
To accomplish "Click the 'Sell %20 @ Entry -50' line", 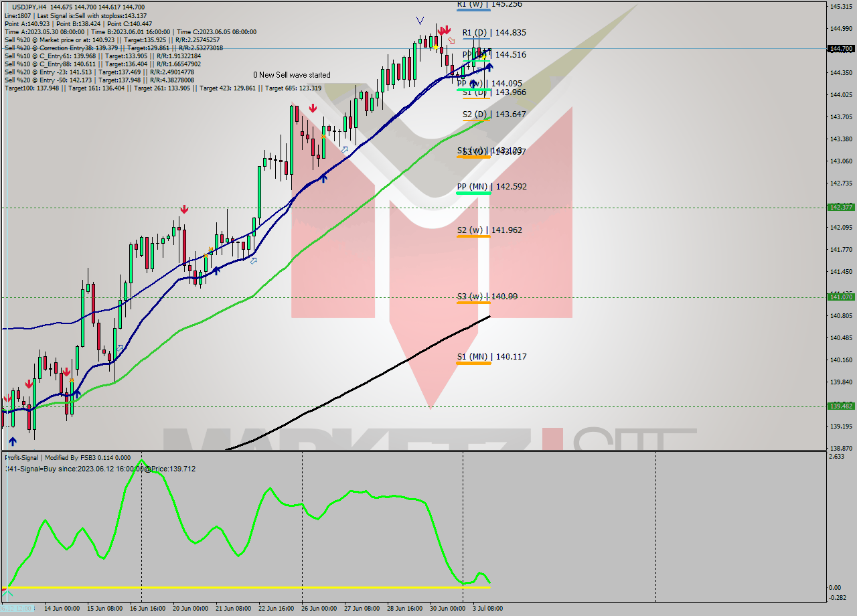I will point(99,80).
